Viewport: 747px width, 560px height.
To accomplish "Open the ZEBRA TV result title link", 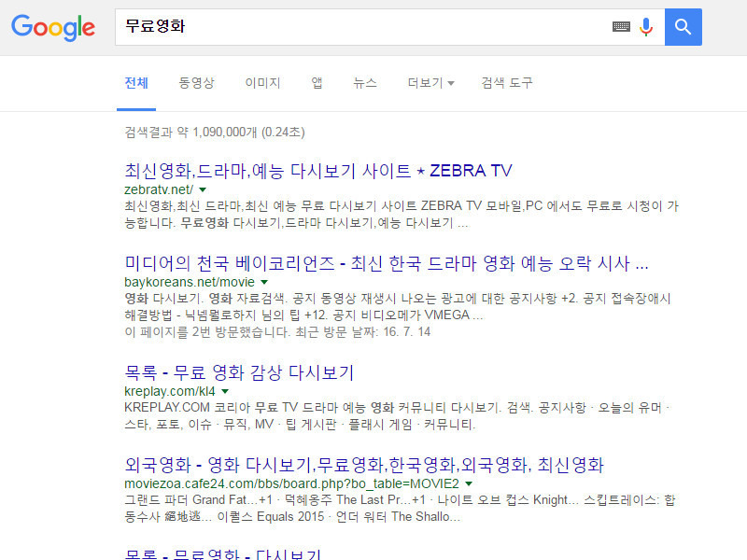I will point(318,170).
